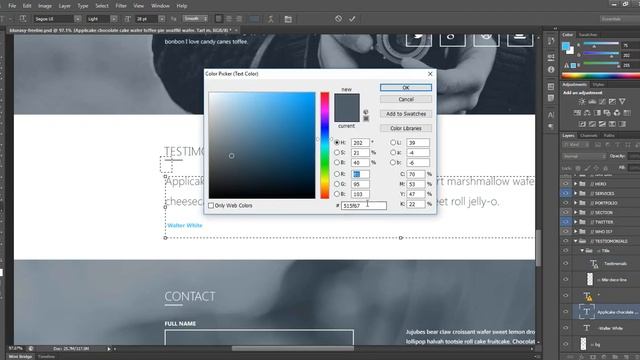Open Color Libraries button
Viewport: 640px width, 360px height.
click(x=406, y=128)
